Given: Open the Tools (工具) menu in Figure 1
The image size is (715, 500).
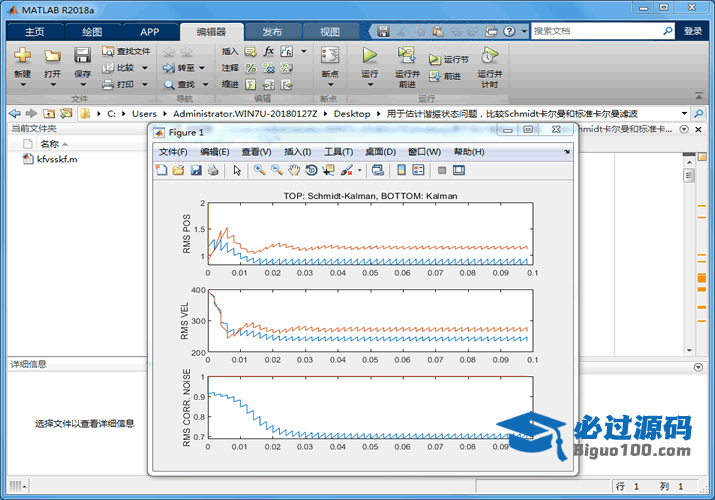Looking at the screenshot, I should click(339, 152).
